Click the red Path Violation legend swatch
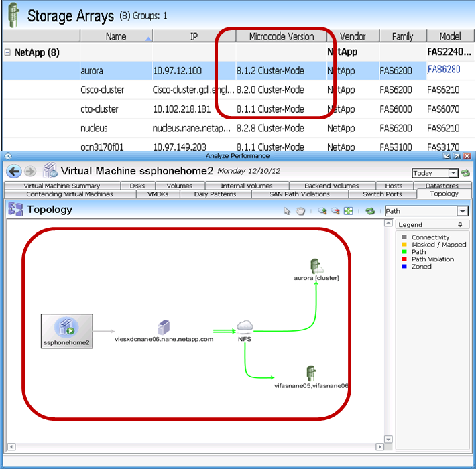The image size is (476, 469). pos(404,259)
